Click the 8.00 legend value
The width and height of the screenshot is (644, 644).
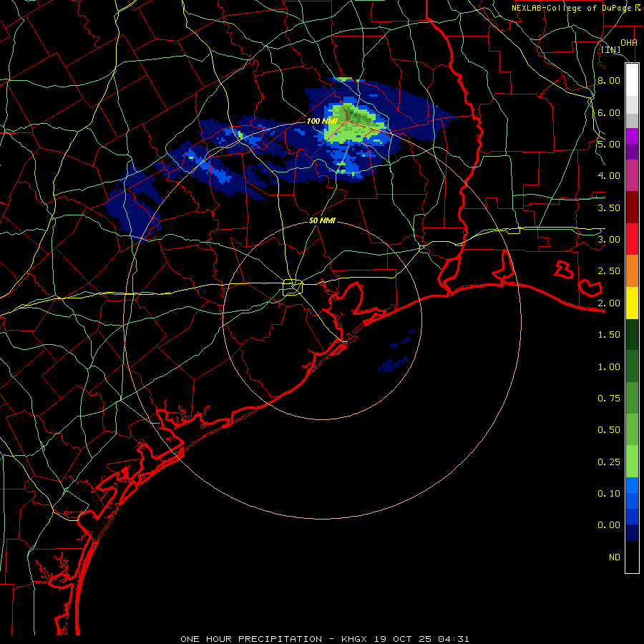(609, 80)
